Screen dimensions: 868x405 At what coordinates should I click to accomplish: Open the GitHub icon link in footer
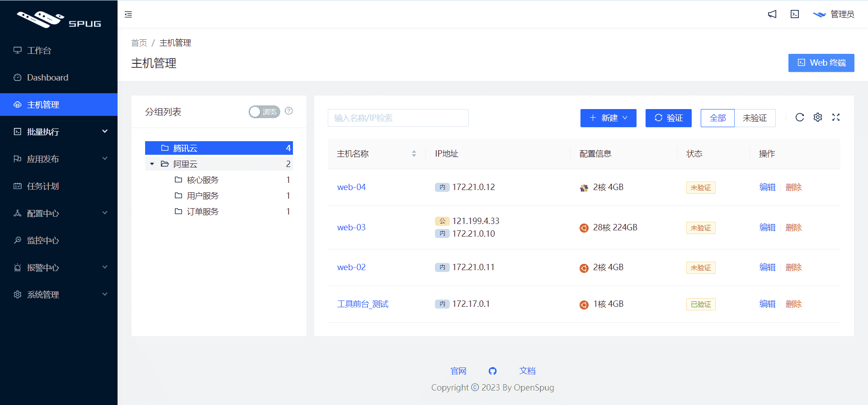click(x=493, y=371)
